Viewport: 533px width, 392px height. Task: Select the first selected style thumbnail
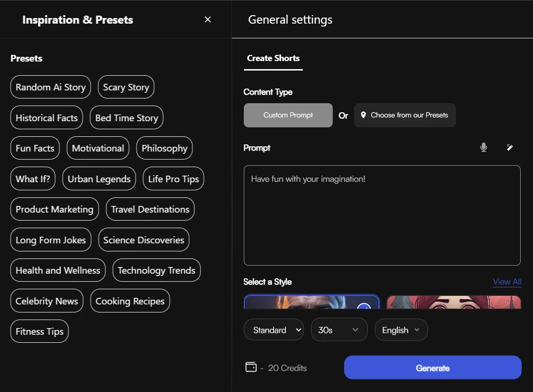(x=311, y=302)
